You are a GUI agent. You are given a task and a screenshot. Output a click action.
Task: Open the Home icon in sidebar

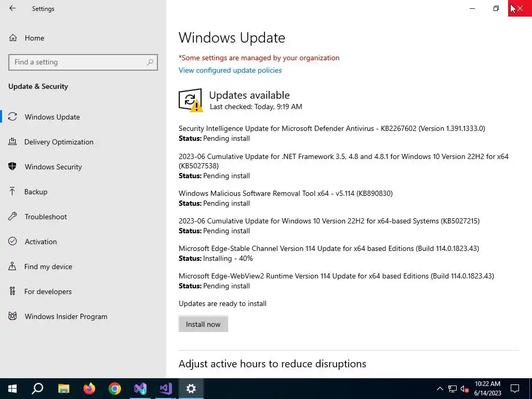click(13, 37)
